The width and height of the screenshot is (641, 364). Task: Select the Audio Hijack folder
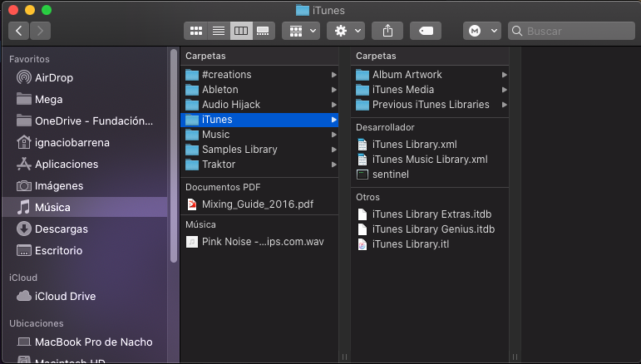(259, 105)
